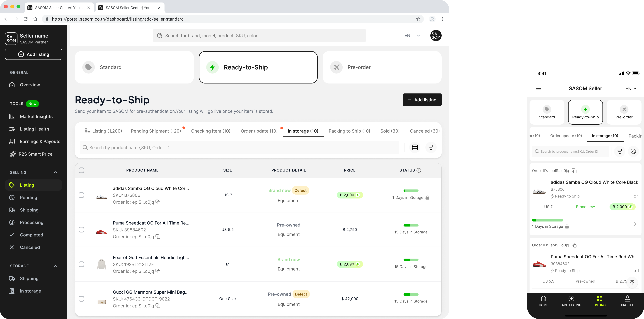Select the Puma Speedcat row checkbox
Viewport: 644px width, 319px height.
[81, 230]
